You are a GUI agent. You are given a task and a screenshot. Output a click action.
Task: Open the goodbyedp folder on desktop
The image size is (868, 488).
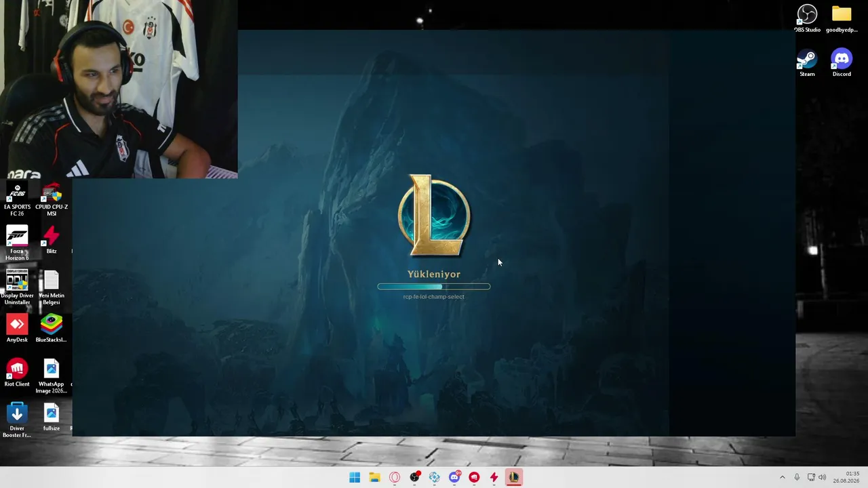(x=842, y=18)
